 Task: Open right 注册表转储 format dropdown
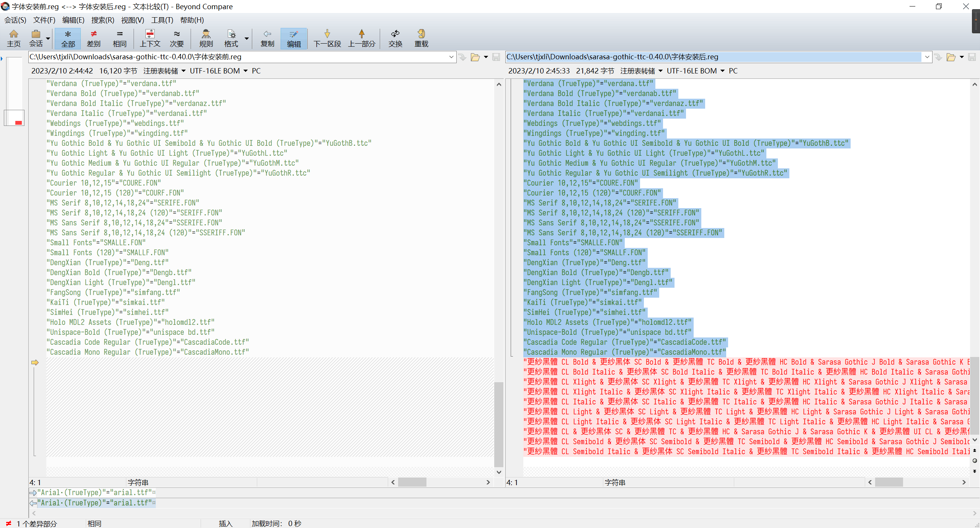pyautogui.click(x=660, y=71)
